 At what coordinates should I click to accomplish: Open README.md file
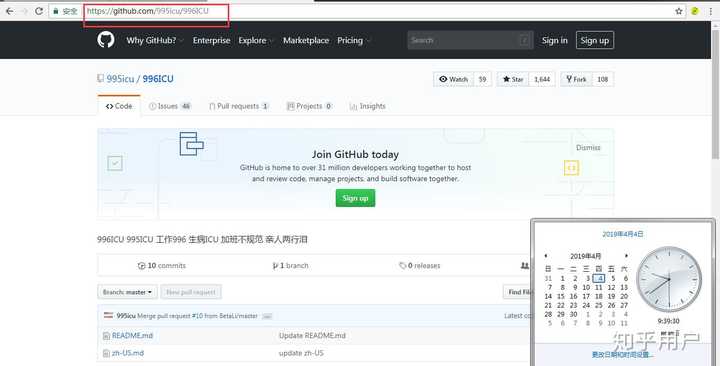click(132, 336)
